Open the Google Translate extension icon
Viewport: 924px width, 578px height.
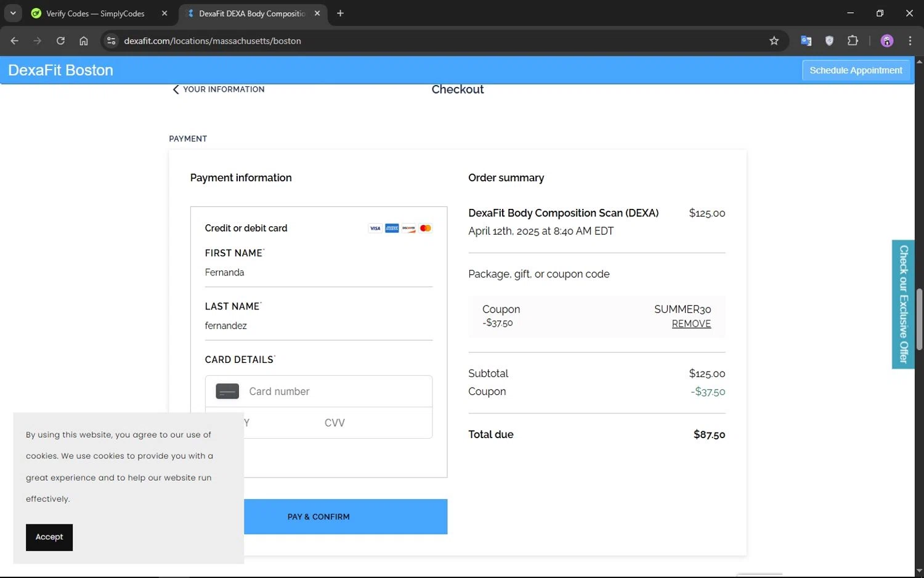[x=806, y=41]
